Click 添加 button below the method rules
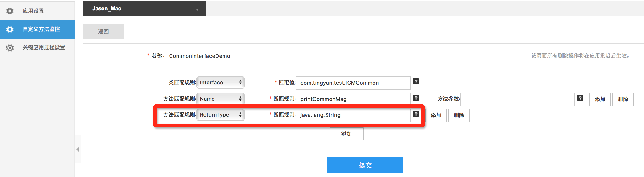 346,134
